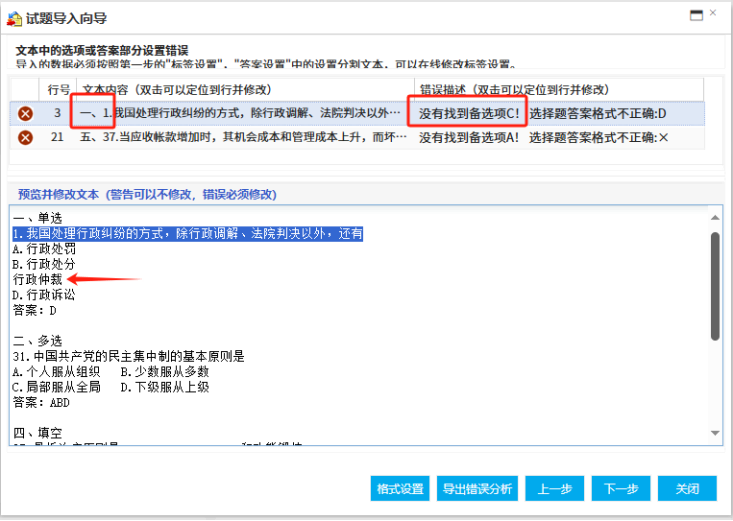Proceed with the 下一步 button

(x=621, y=489)
